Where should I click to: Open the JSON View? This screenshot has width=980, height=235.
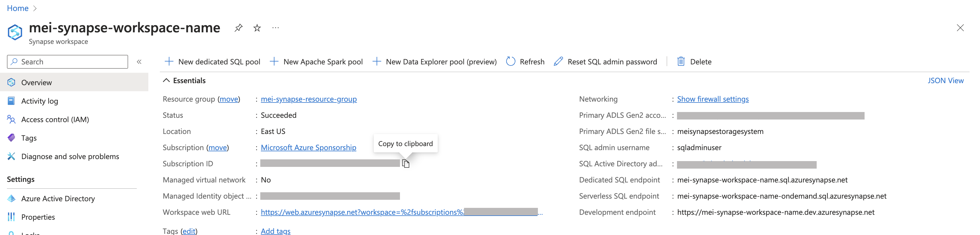[x=945, y=80]
